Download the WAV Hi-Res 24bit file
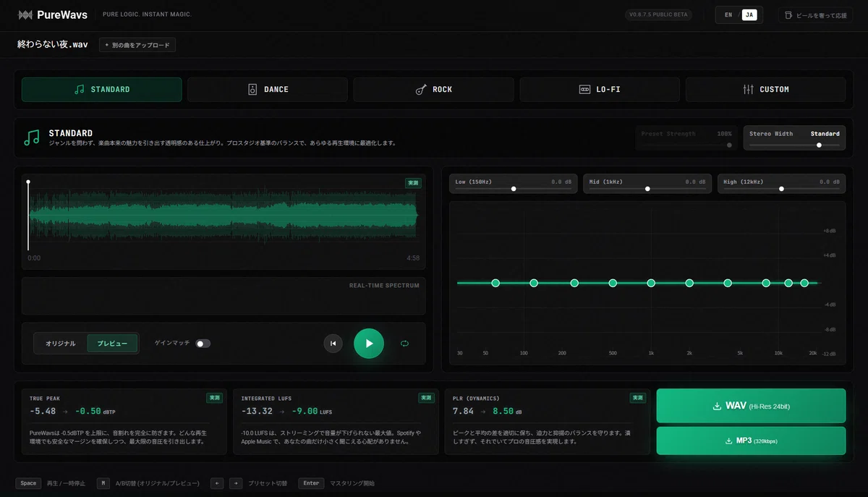The width and height of the screenshot is (868, 497). point(751,406)
